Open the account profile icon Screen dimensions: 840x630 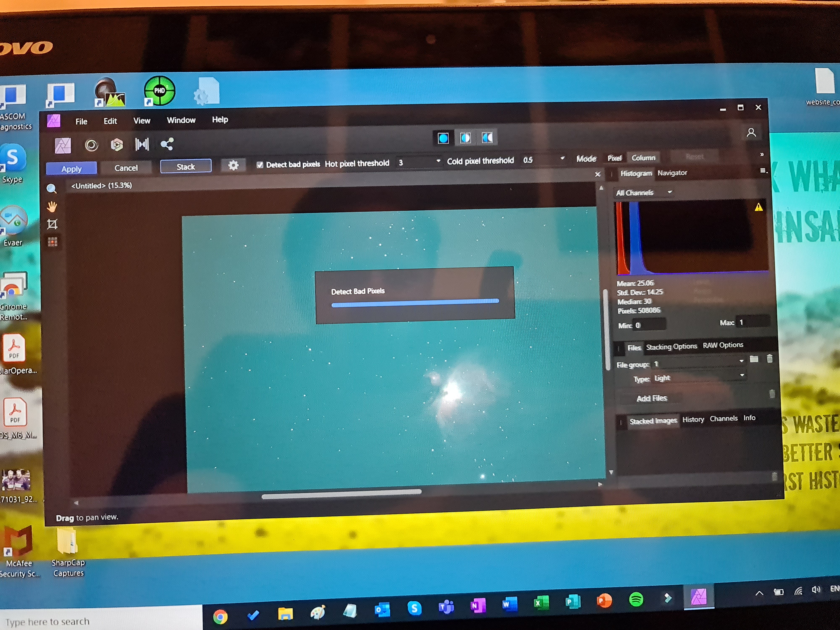(x=751, y=133)
